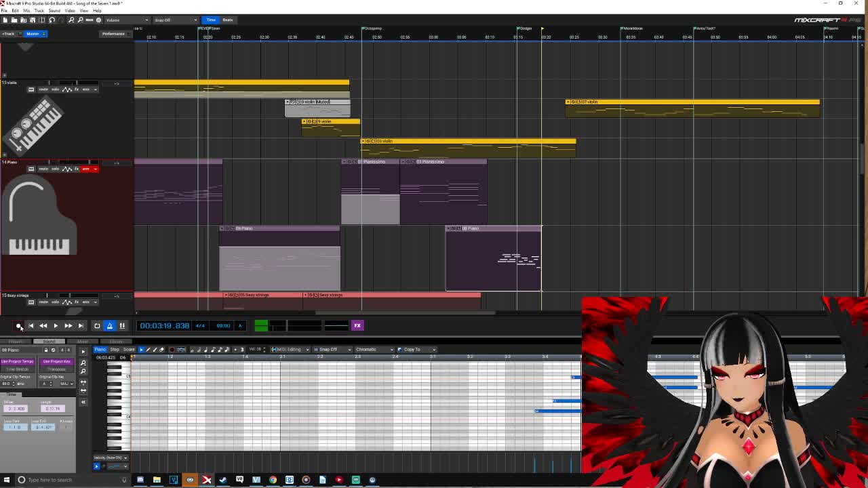Open the Sound menu
Viewport: 868px width, 488px height.
pos(54,11)
